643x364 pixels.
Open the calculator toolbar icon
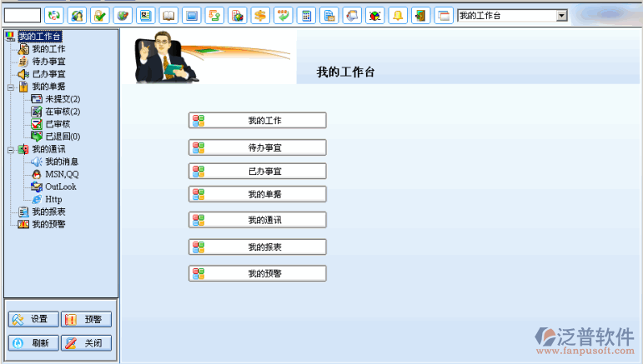coord(306,16)
